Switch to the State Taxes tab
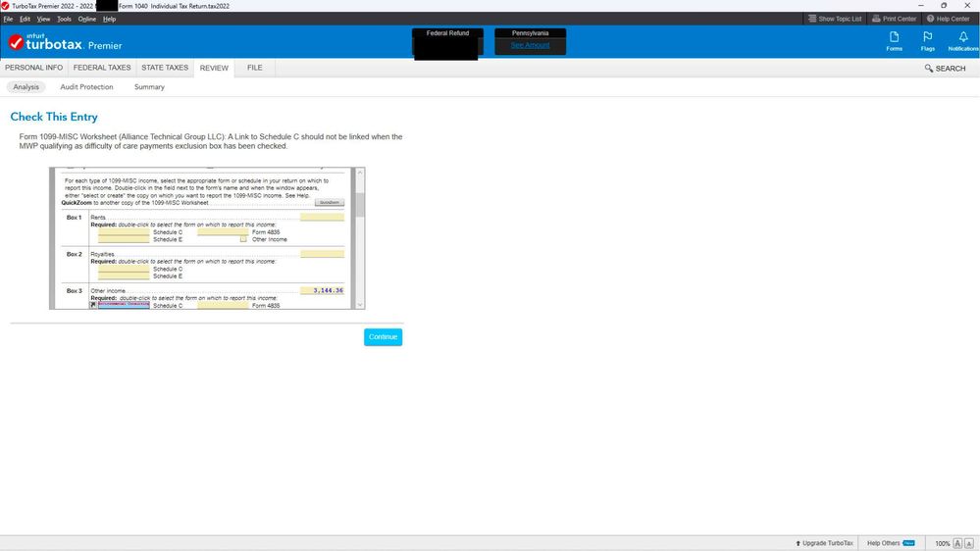This screenshot has height=551, width=980. (x=165, y=68)
